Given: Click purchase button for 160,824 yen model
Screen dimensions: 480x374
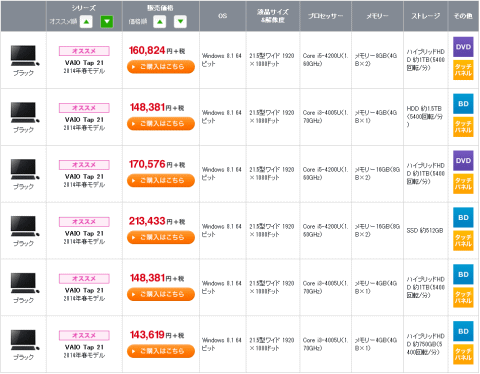Looking at the screenshot, I should [161, 67].
